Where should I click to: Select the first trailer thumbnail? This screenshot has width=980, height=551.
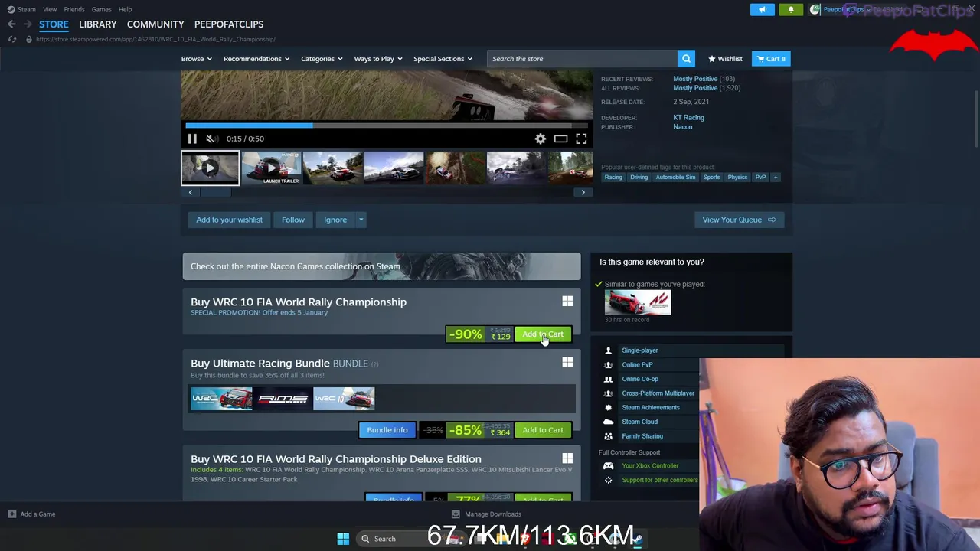210,168
